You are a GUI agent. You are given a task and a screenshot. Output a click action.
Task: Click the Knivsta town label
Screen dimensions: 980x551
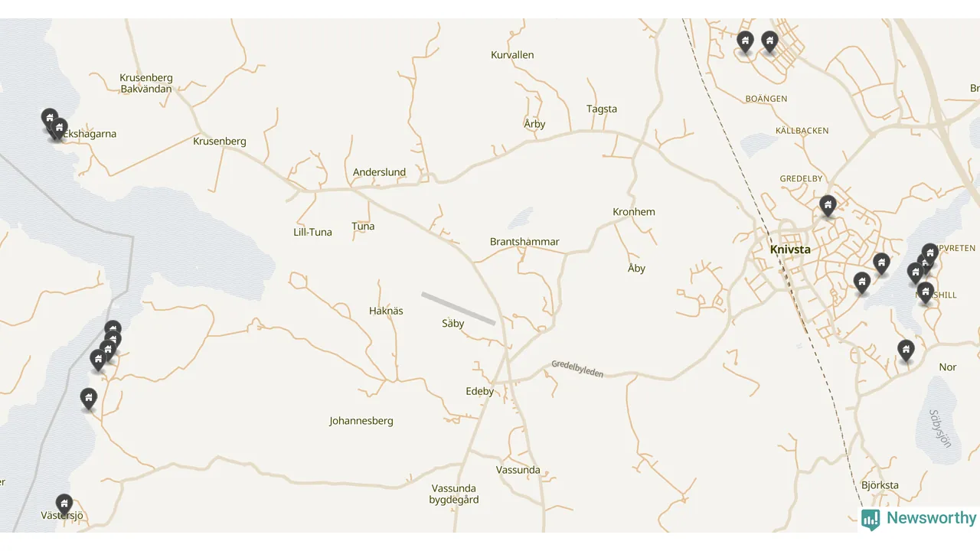point(790,249)
